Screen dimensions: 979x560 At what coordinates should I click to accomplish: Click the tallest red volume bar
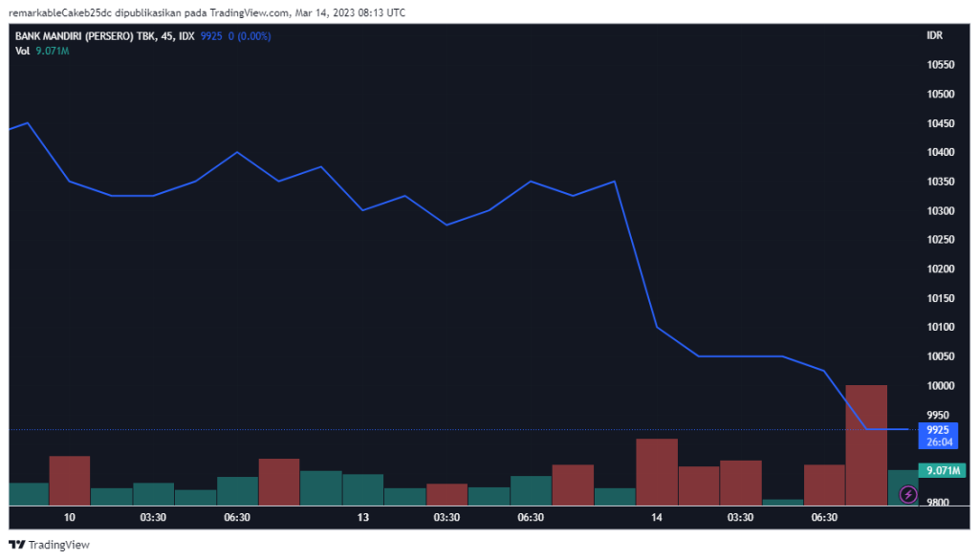point(866,444)
